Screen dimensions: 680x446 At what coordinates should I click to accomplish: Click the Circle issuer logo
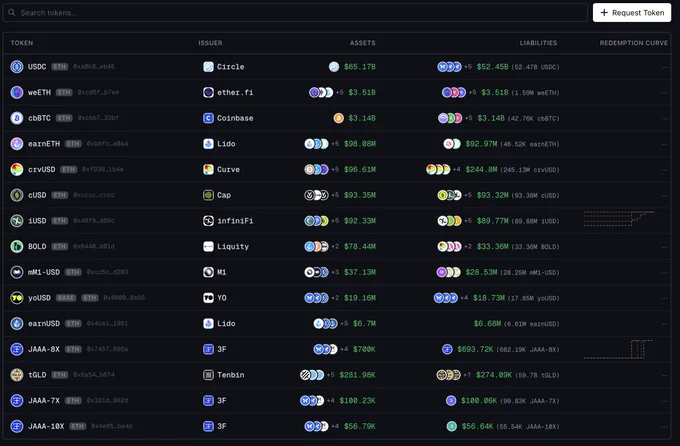[209, 67]
